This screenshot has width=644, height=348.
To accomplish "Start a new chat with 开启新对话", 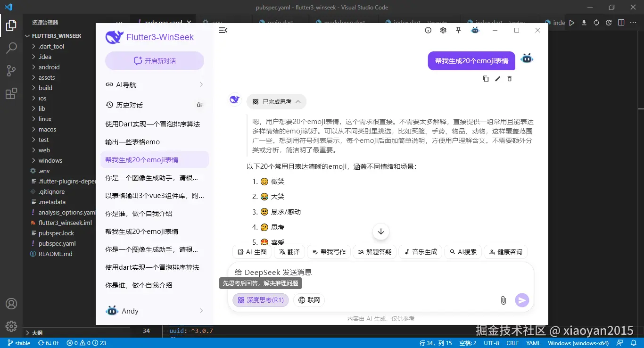I will (154, 60).
